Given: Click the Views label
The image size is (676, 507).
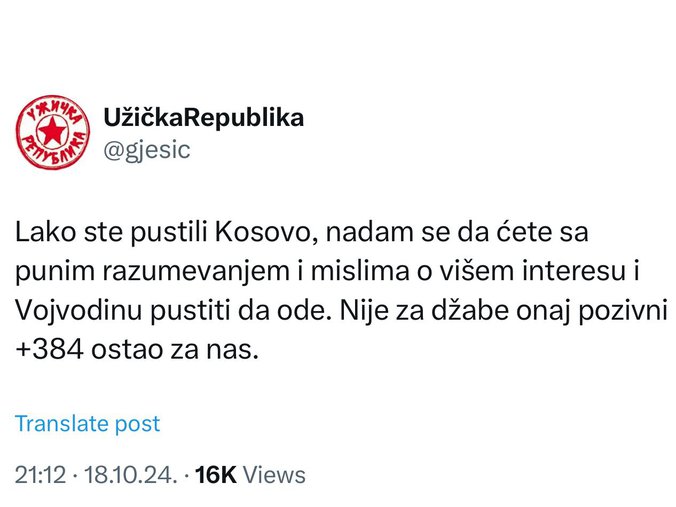Looking at the screenshot, I should (x=274, y=474).
